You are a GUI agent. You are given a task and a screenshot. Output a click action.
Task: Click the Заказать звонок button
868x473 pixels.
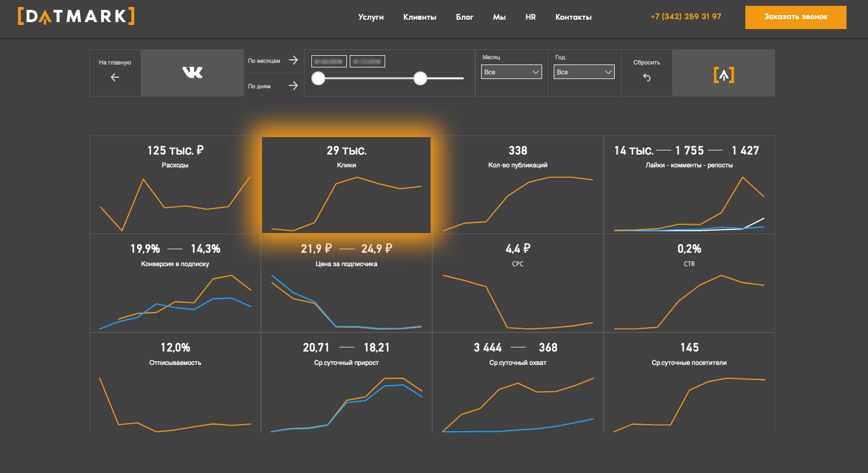point(795,17)
